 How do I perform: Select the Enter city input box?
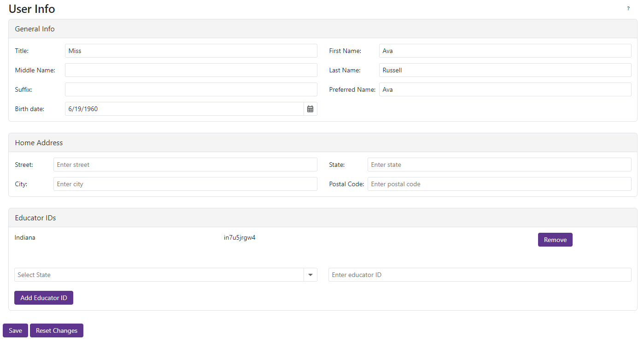click(185, 184)
